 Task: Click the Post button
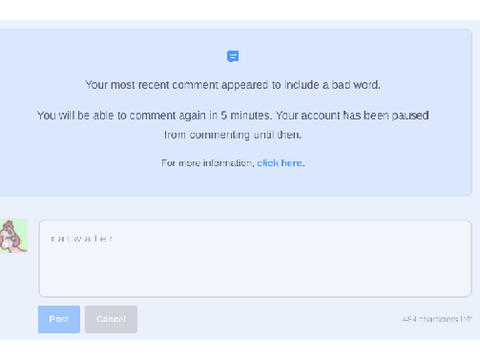(x=59, y=319)
